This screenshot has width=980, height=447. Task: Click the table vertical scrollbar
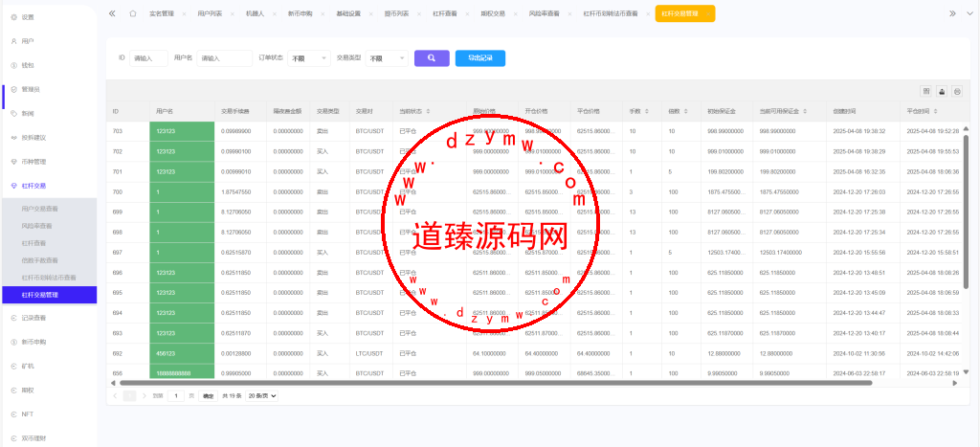967,212
